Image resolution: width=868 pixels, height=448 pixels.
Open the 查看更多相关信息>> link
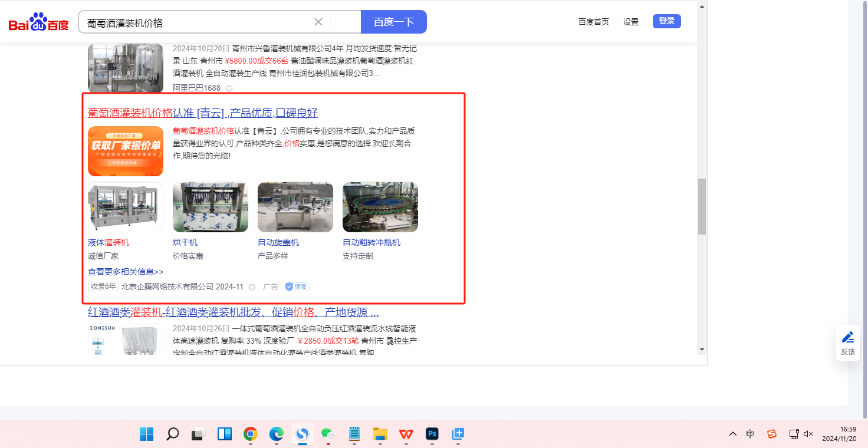[126, 272]
